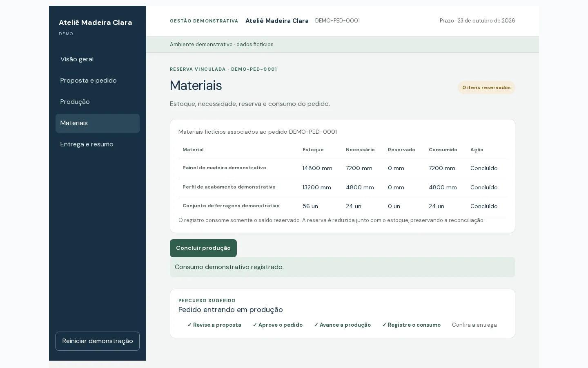Click the Ação column header
Image resolution: width=588 pixels, height=368 pixels.
[x=477, y=150]
